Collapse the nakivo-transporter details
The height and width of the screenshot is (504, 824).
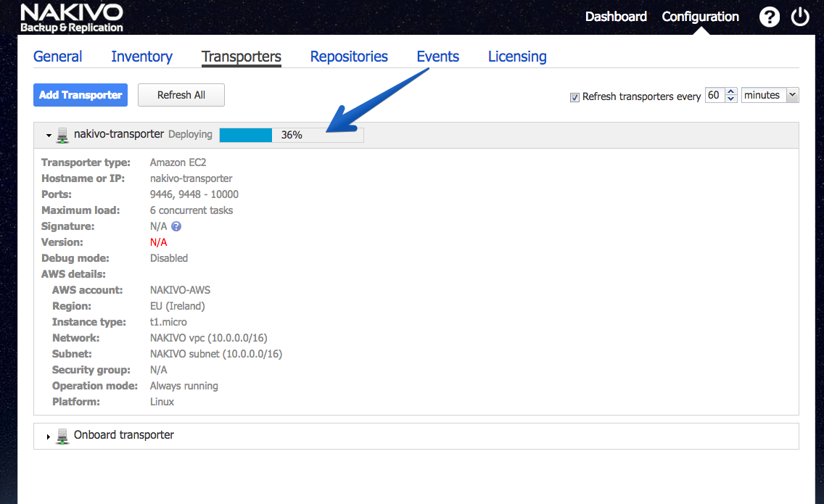click(49, 136)
